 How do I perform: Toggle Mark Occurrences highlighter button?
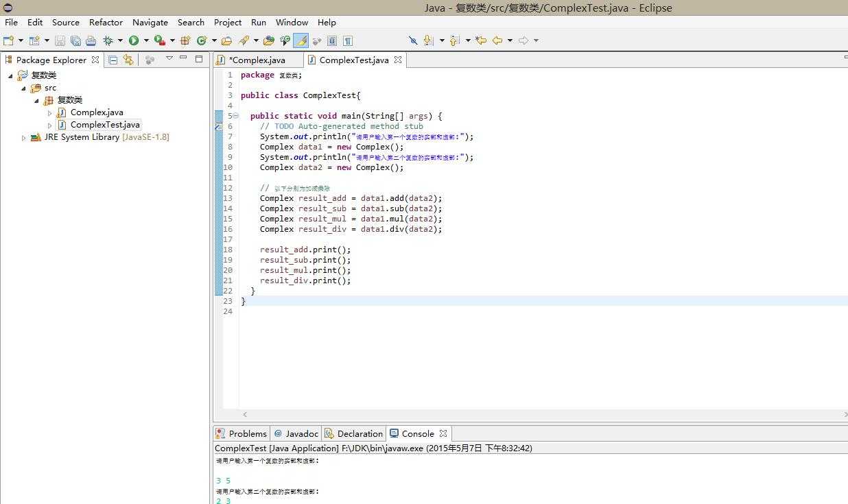[x=301, y=40]
